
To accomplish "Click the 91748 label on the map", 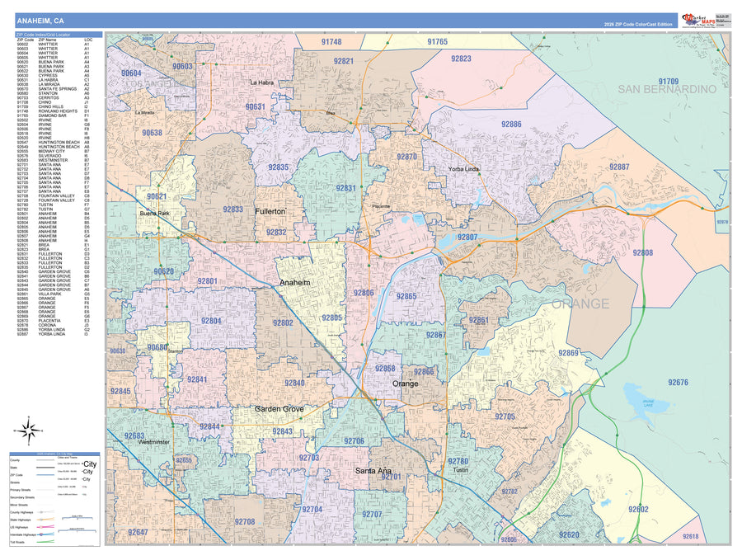I will (331, 42).
